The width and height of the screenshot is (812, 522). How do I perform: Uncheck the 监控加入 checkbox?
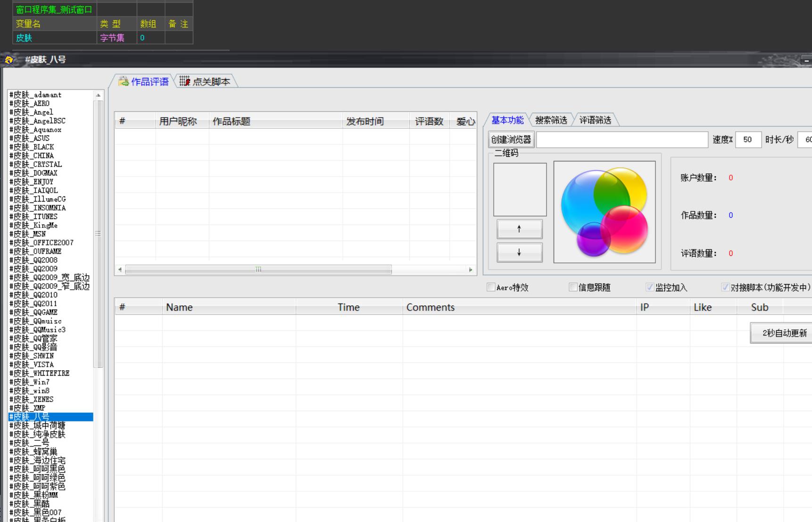point(650,287)
